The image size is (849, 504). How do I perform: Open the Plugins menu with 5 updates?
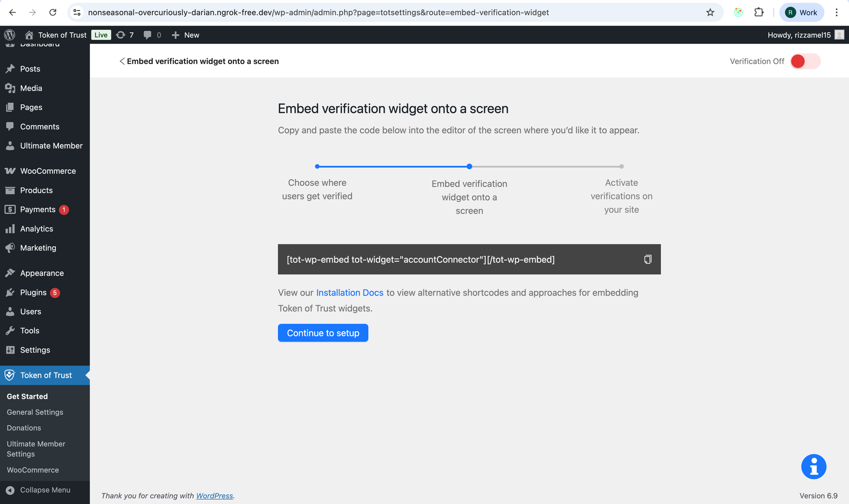click(x=33, y=292)
